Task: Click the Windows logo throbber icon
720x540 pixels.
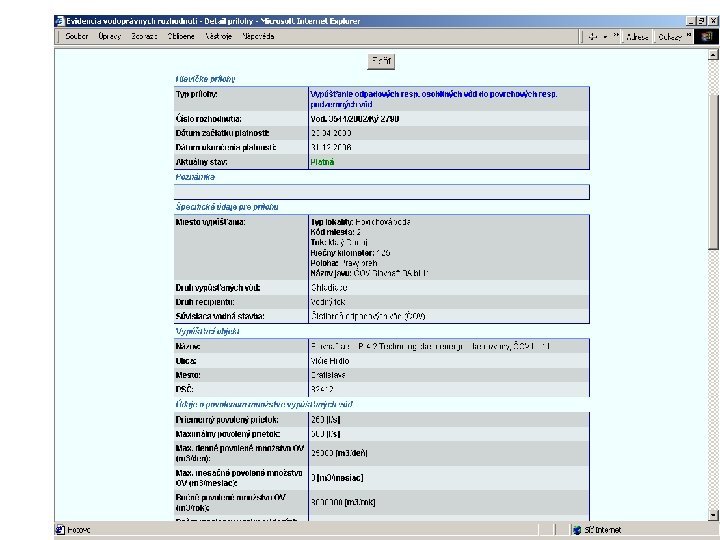Action: (707, 36)
